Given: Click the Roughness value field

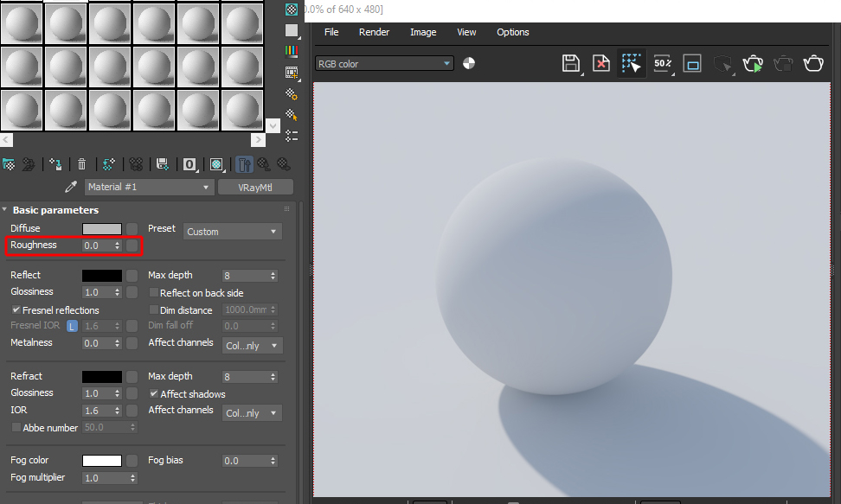Looking at the screenshot, I should coord(98,246).
